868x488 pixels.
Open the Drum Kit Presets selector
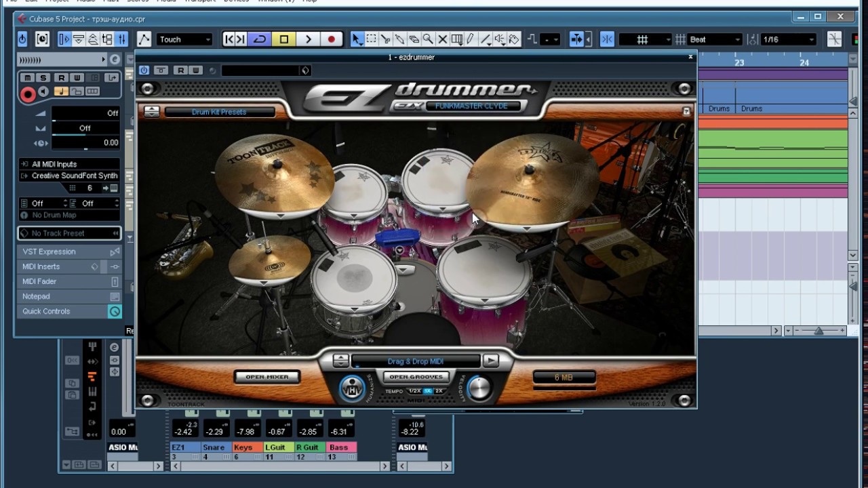pos(219,112)
